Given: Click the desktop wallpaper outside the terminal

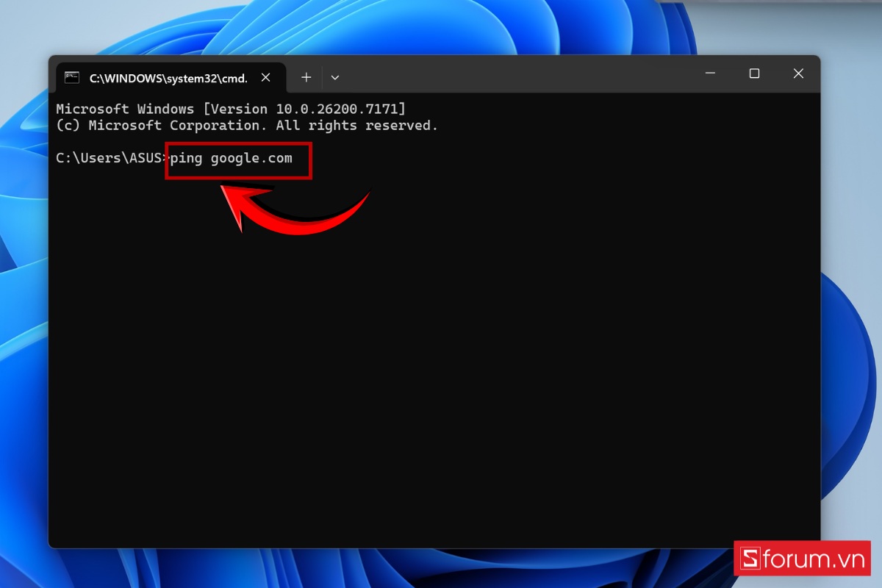Looking at the screenshot, I should click(x=441, y=29).
